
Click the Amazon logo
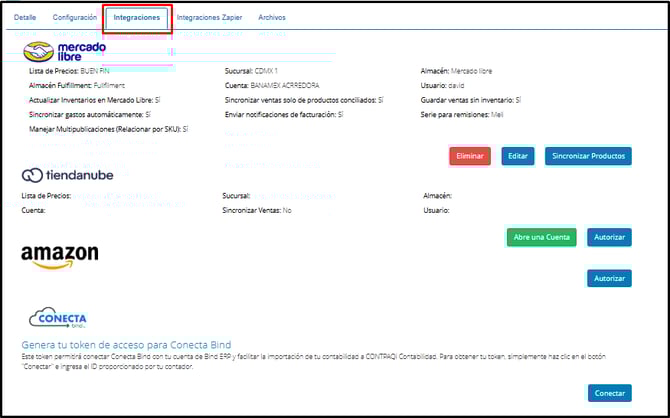tap(59, 257)
